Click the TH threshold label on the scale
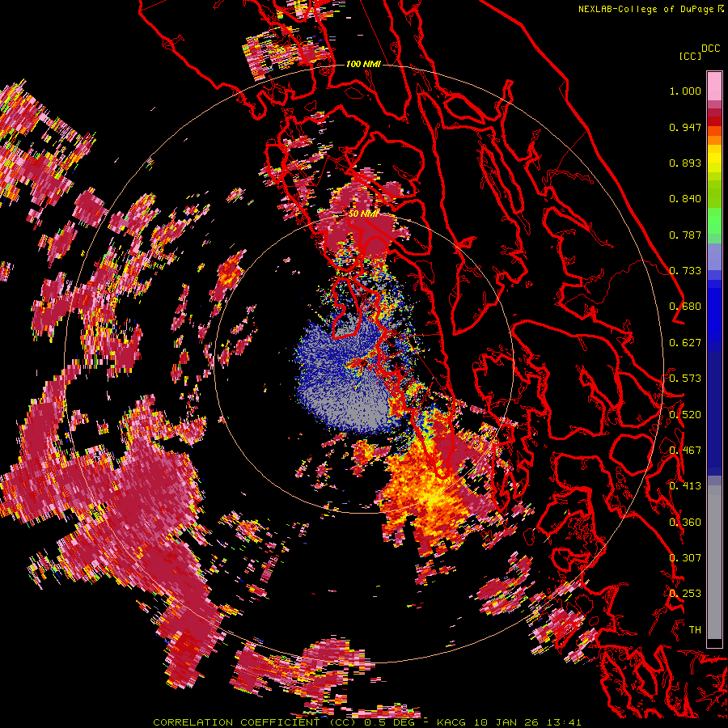The height and width of the screenshot is (728, 728). click(695, 630)
